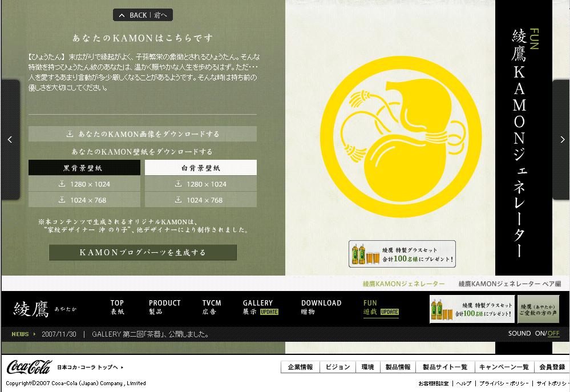Viewport: 570px width, 392px height.
Task: Select the 綾鷹KAMONジェネレーター tab
Action: (403, 284)
